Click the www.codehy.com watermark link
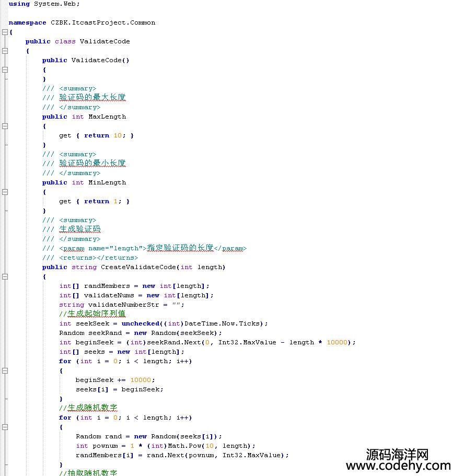 (x=398, y=466)
